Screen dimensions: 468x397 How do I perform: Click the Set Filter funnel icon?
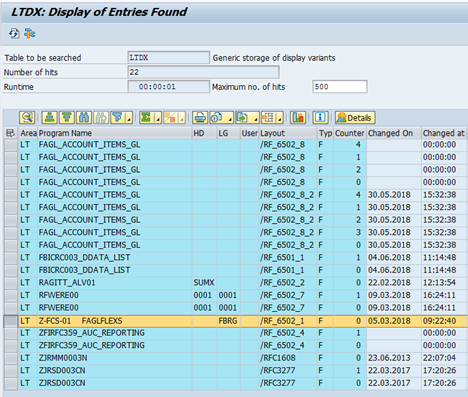tap(117, 118)
